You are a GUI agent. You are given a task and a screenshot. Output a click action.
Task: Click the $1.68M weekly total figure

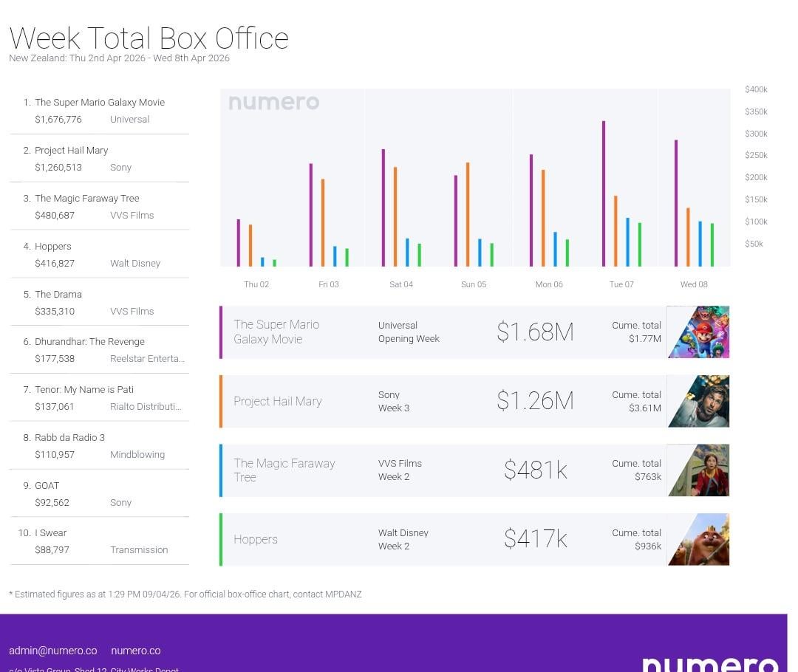pos(535,332)
